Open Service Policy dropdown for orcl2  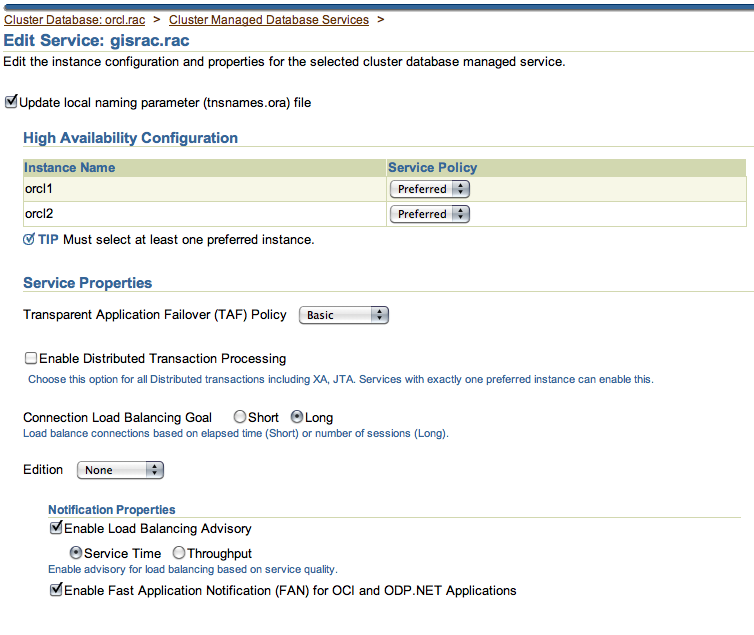429,214
